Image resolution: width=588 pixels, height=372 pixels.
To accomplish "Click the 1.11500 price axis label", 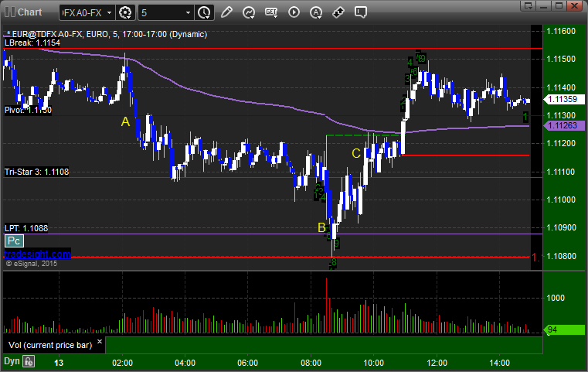I will pyautogui.click(x=561, y=59).
